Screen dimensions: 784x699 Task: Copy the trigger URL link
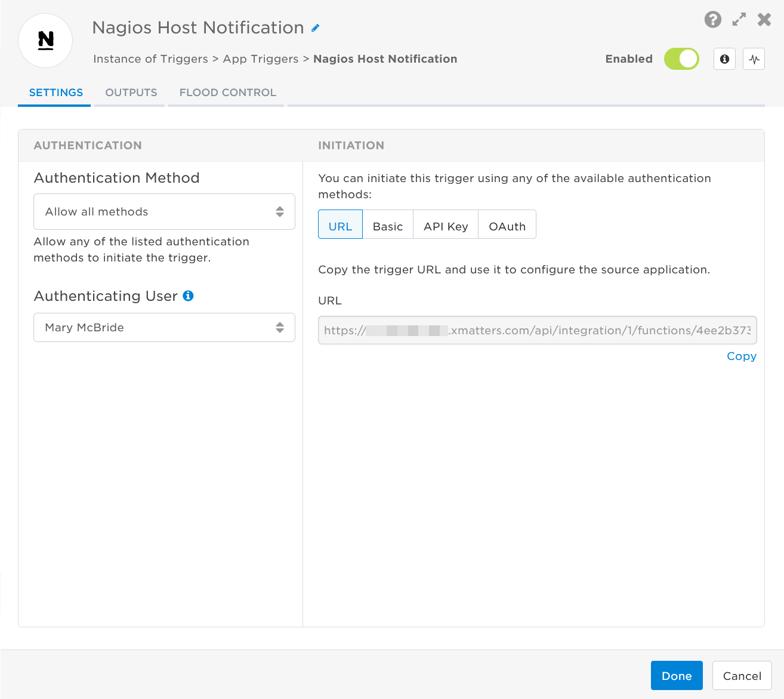pos(741,356)
